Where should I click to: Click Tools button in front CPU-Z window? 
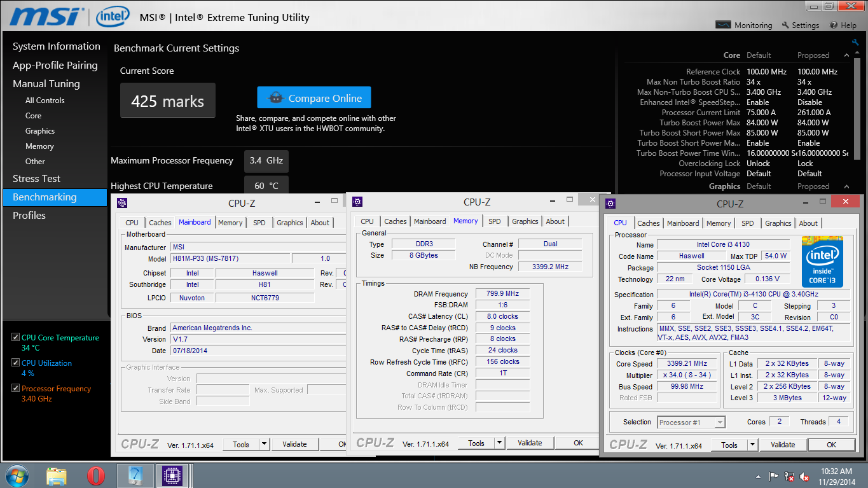click(x=729, y=445)
